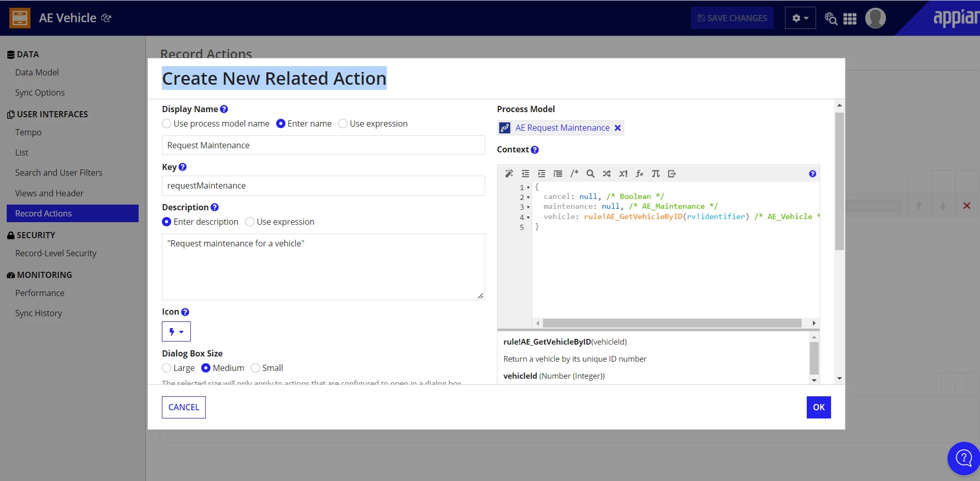Click the outdent icon in expression toolbar
Screen dimensions: 980x481
tap(525, 174)
